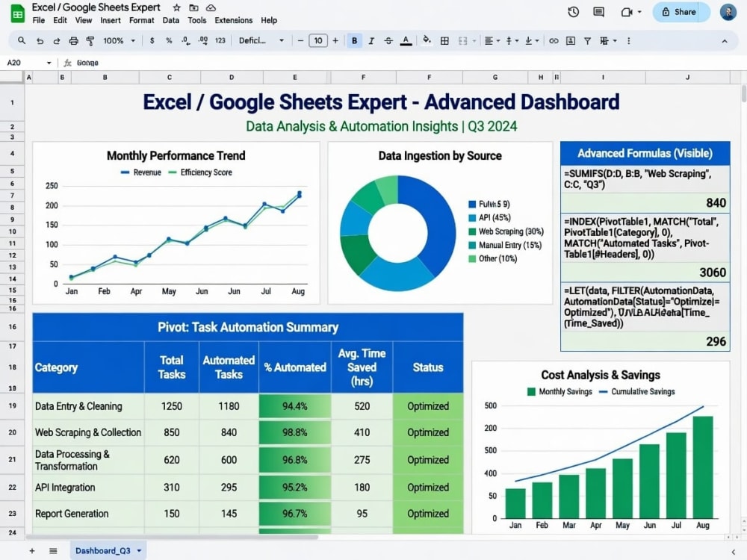Open the comments icon
Screen dimensions: 747x560
click(599, 12)
